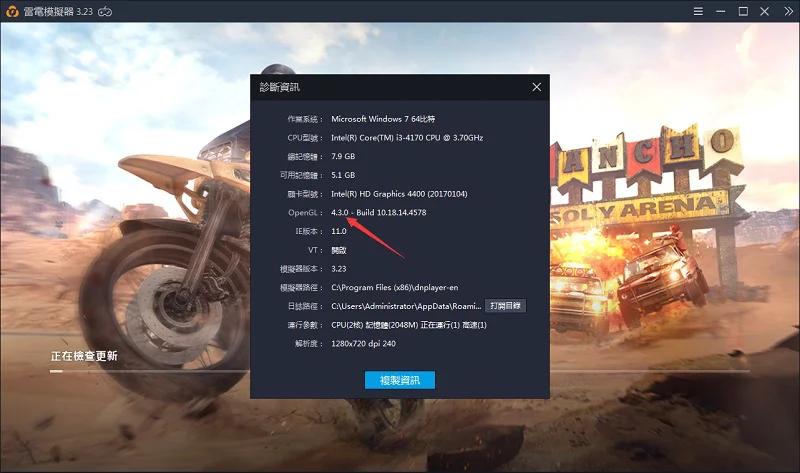Click Microsoft Windows 7 64比特 value
800x473 pixels.
(x=383, y=119)
